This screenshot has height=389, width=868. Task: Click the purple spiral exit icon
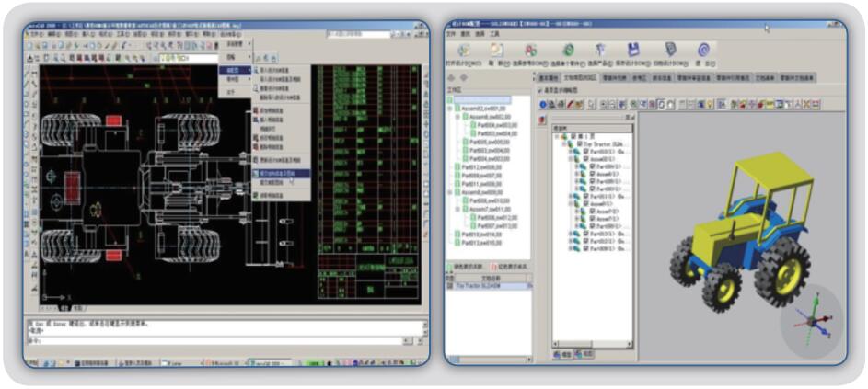click(703, 50)
